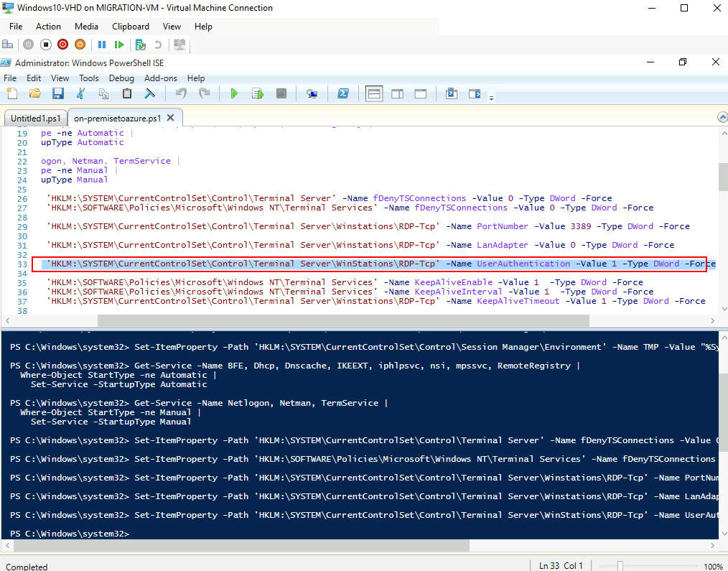
Task: Click the console pane scroll-left arrow
Action: [7, 545]
